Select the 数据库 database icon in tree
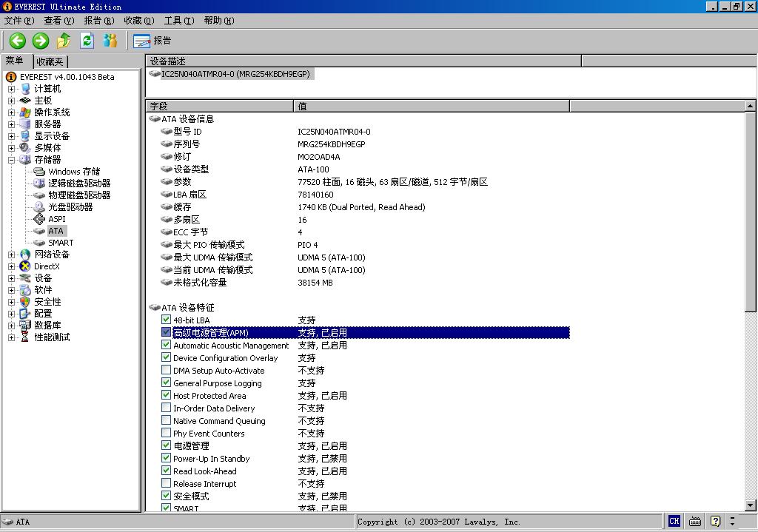Viewport: 758px width, 532px height. [x=26, y=326]
